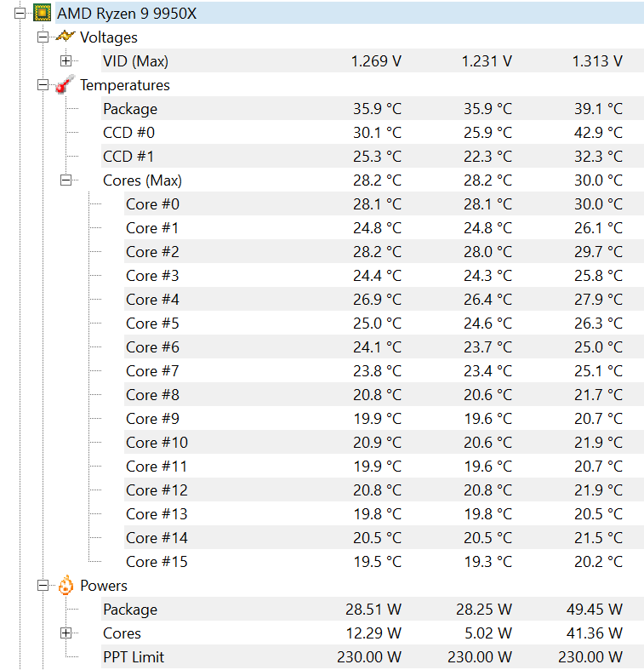Screen dimensions: 644x670
Task: Click the Package power value 28.51 W
Action: coord(373,610)
